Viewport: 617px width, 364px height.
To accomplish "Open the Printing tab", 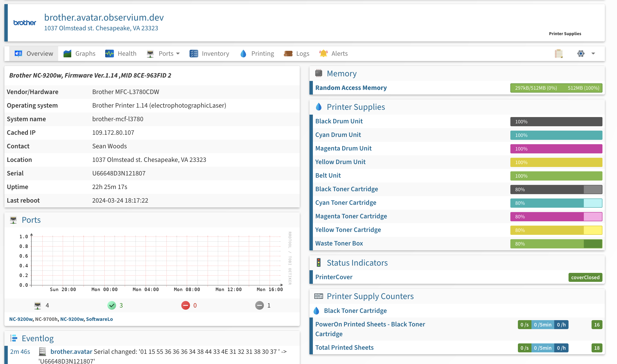I will [x=257, y=54].
